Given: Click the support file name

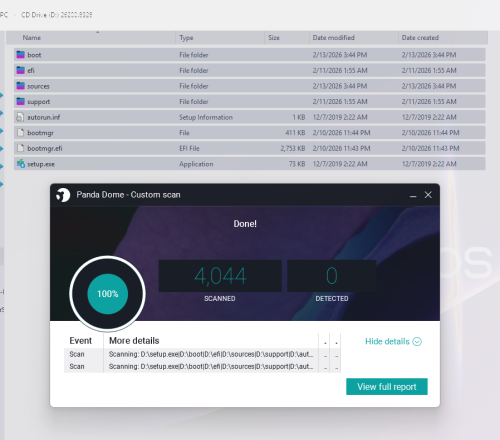Looking at the screenshot, I should point(38,102).
